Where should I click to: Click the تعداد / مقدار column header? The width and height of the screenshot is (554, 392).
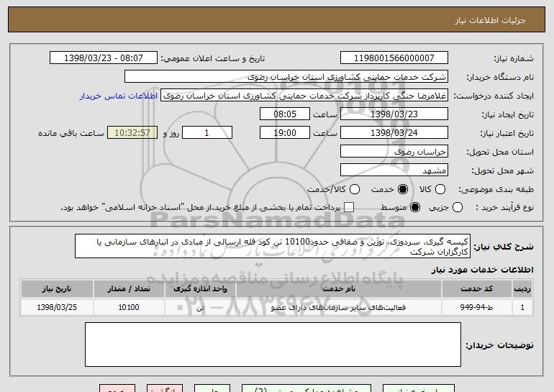pos(129,289)
